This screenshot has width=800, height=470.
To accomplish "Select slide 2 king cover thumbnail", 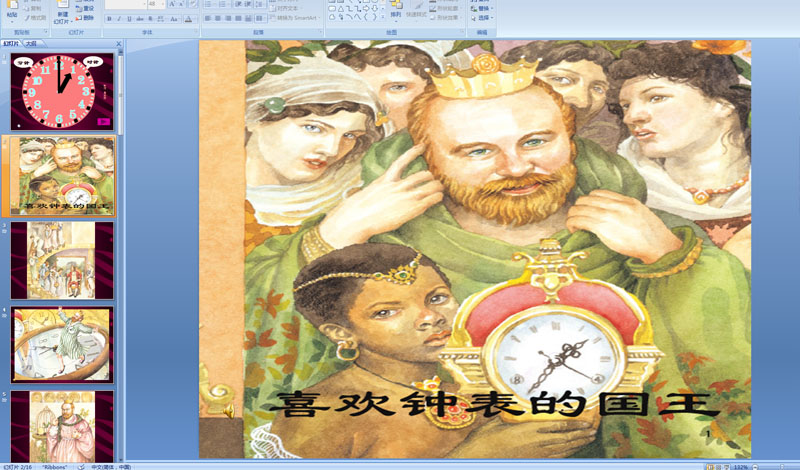I will [62, 176].
